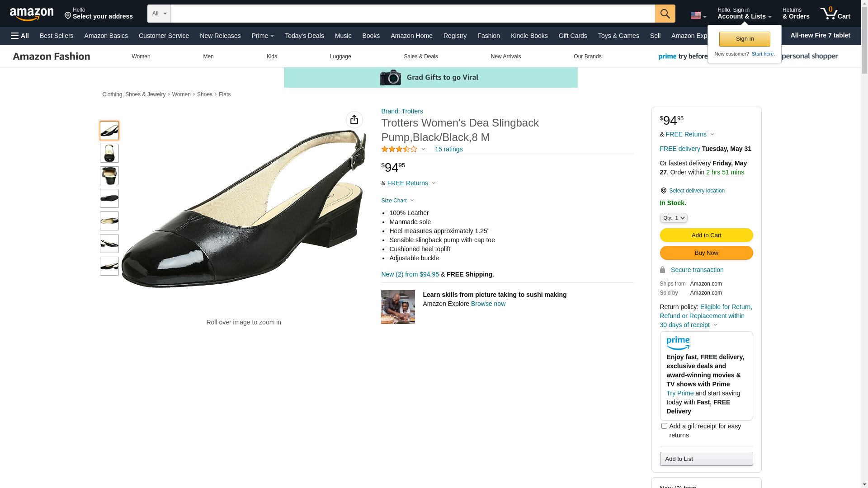This screenshot has width=868, height=488.
Task: Check the gift receipt checkbox
Action: (x=664, y=426)
